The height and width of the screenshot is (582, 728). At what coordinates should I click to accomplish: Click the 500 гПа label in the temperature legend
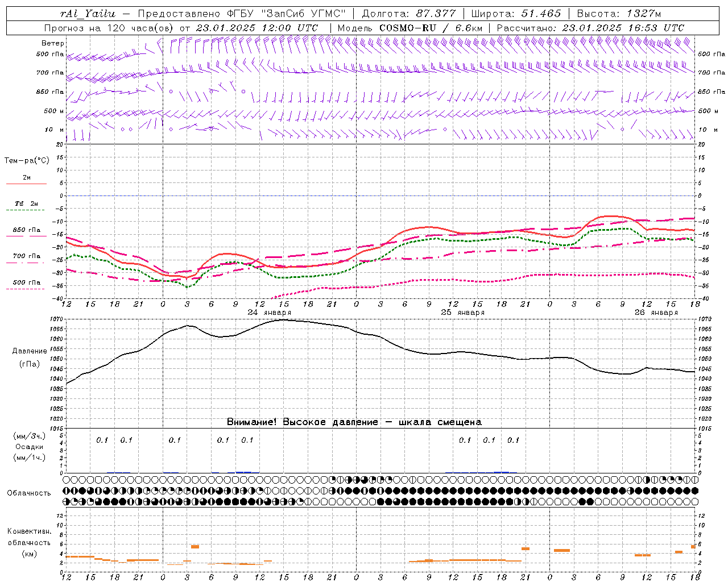[27, 282]
